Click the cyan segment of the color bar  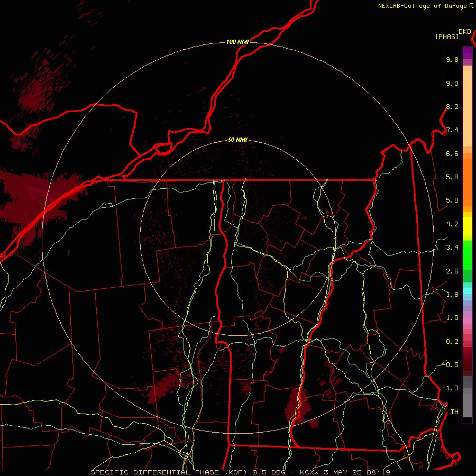pos(467,291)
